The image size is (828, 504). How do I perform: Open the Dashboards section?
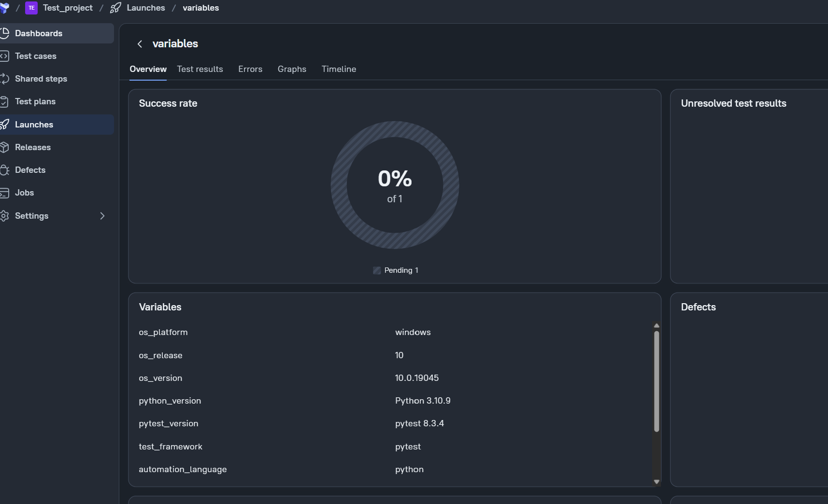click(57, 33)
